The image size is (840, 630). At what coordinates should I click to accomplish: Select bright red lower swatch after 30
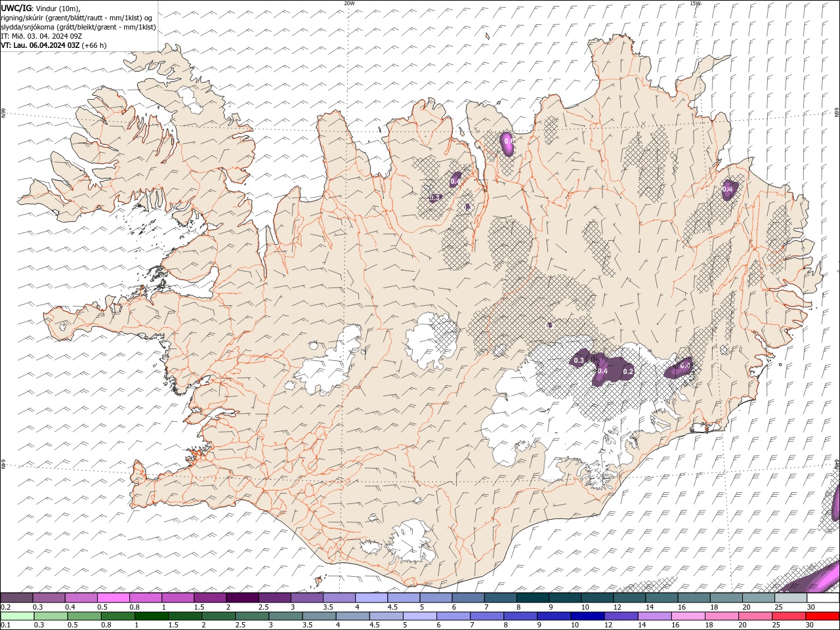(x=822, y=616)
